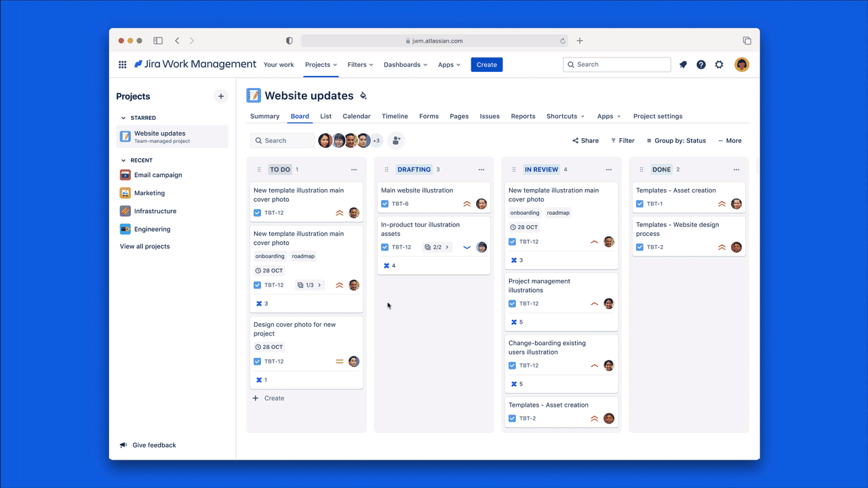This screenshot has width=868, height=488.
Task: Toggle the Safari sidebar icon
Action: [x=158, y=41]
